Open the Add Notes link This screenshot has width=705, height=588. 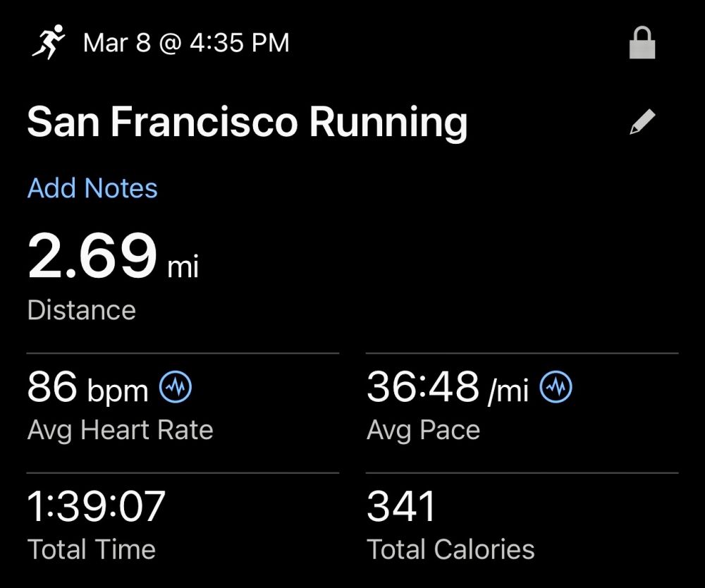coord(92,188)
